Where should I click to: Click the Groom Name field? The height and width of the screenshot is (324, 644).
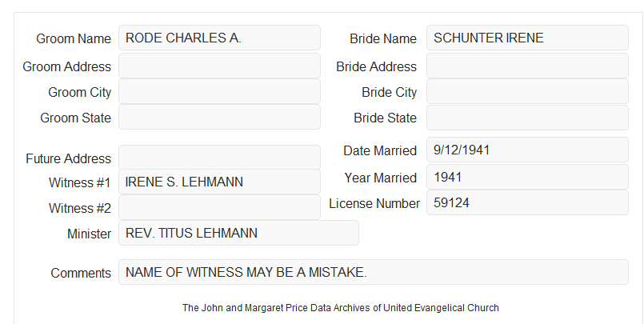coord(219,38)
